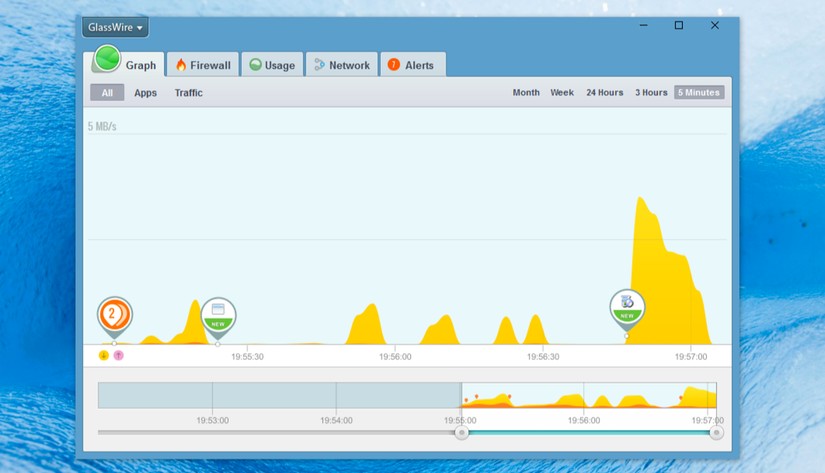The width and height of the screenshot is (825, 473).
Task: Click the Network nodes icon
Action: 319,65
